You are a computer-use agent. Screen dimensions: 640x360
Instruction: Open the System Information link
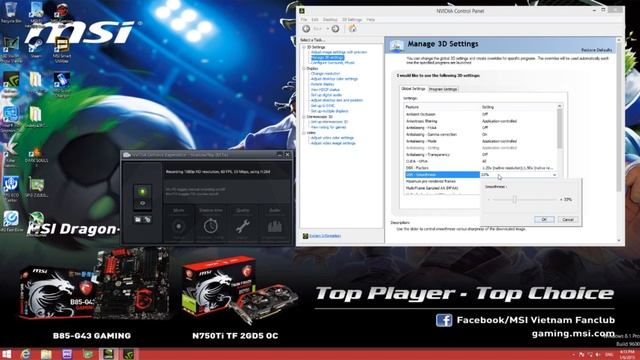[325, 236]
